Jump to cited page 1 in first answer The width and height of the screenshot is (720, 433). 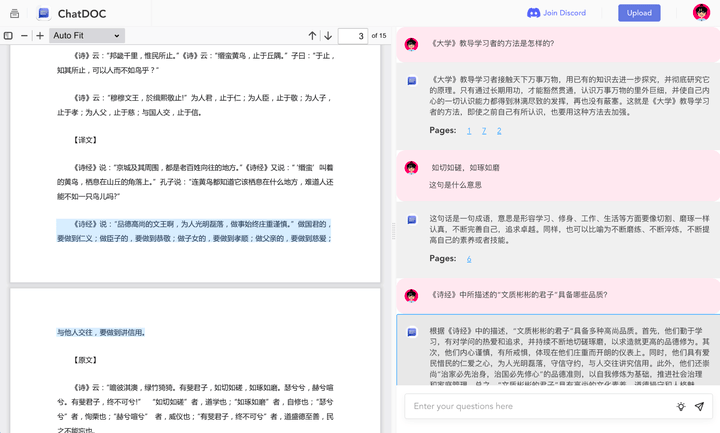point(468,131)
